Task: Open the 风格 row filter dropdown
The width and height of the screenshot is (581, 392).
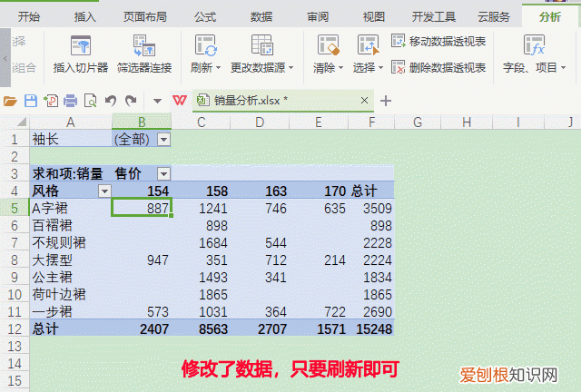Action: [105, 191]
